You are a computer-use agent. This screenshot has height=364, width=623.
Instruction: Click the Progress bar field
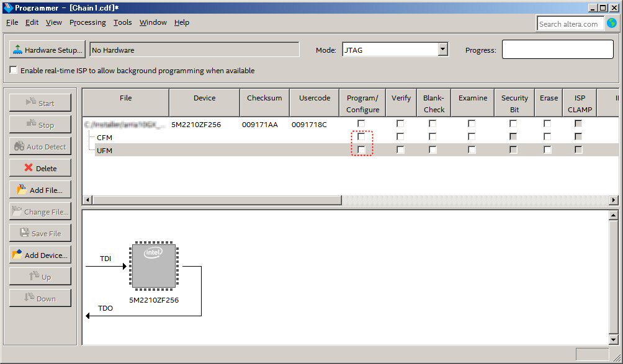tap(558, 50)
